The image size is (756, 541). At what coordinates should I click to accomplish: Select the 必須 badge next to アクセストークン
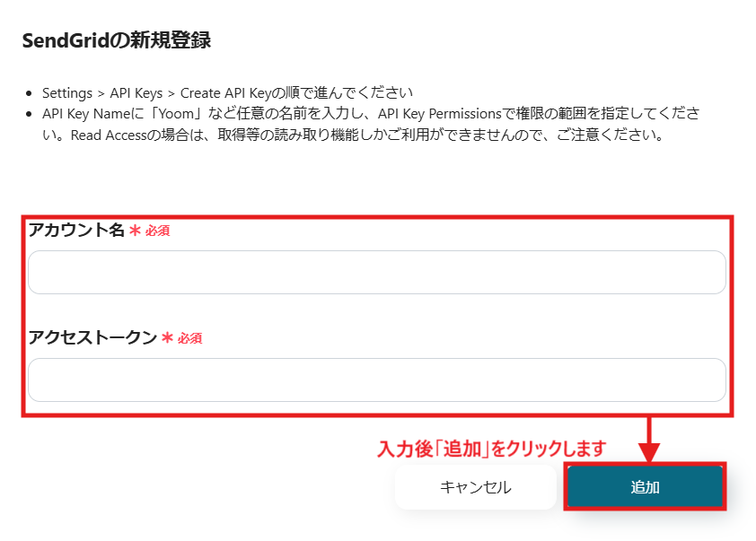(189, 339)
